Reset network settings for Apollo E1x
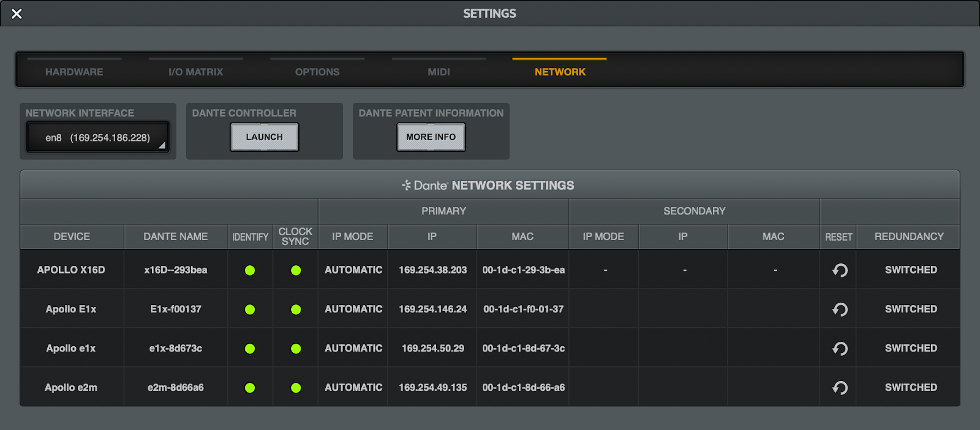The height and width of the screenshot is (430, 980). click(x=840, y=309)
